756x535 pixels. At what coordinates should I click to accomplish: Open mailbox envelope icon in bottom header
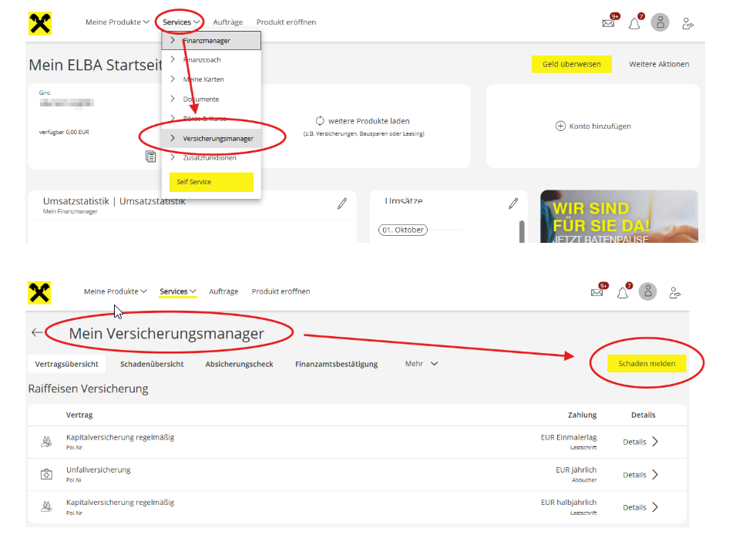pos(597,292)
